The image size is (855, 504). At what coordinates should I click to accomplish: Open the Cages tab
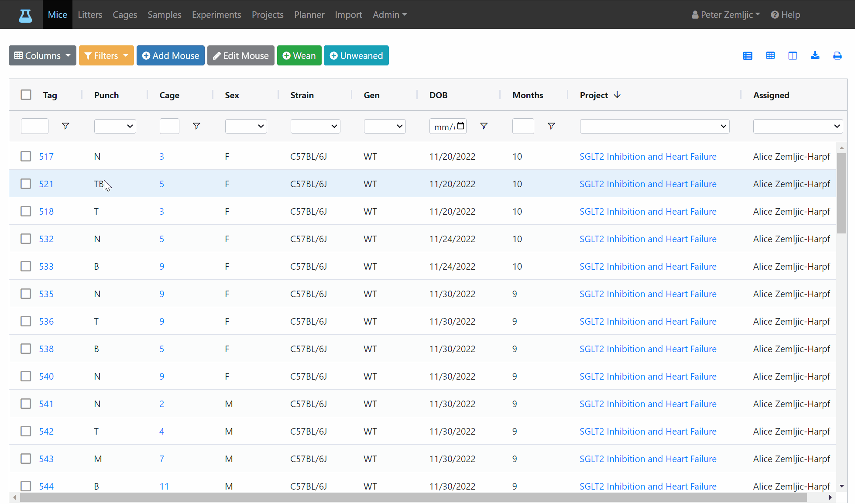(x=125, y=15)
